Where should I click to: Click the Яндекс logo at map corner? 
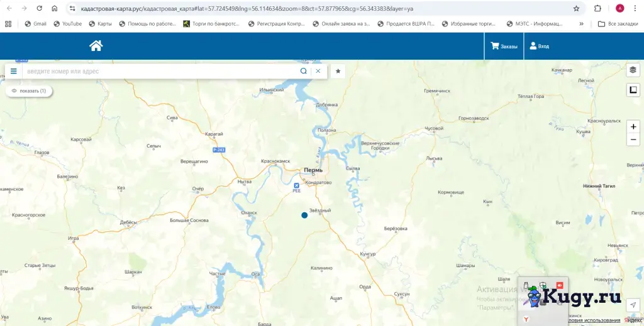click(x=633, y=320)
